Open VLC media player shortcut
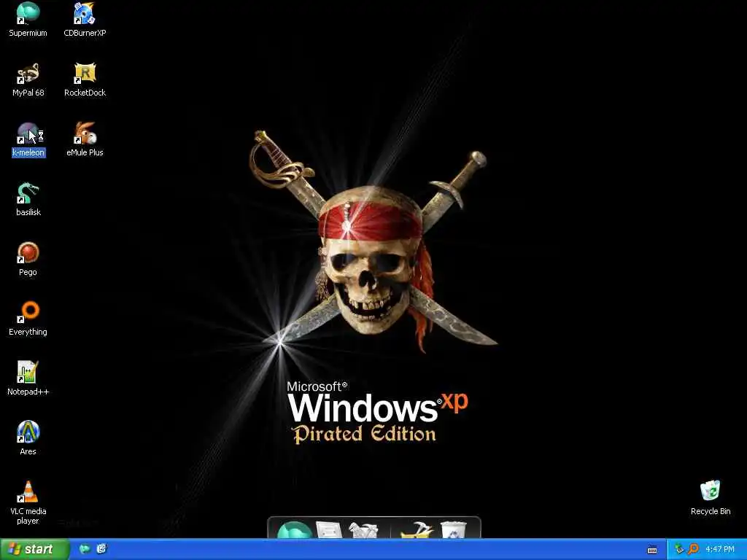 coord(28,502)
